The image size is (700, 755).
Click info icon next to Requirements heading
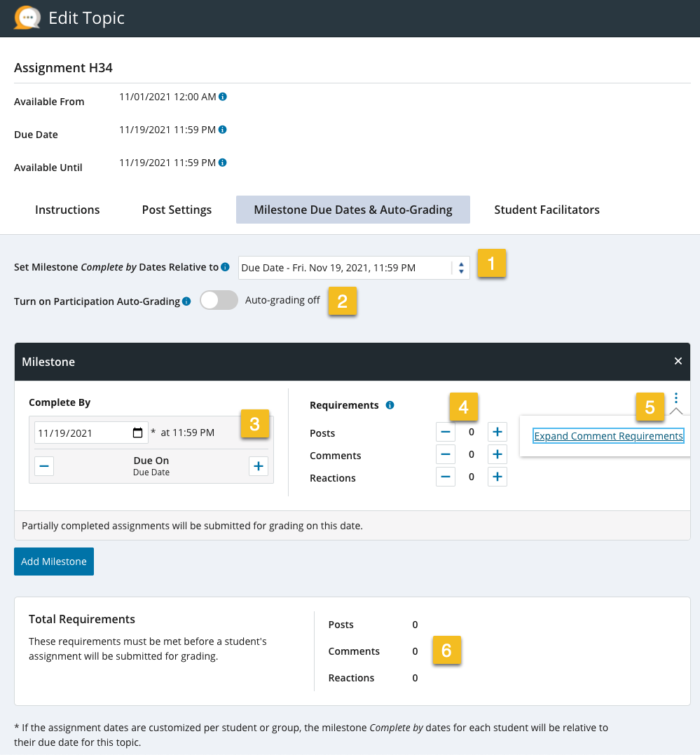pos(390,405)
